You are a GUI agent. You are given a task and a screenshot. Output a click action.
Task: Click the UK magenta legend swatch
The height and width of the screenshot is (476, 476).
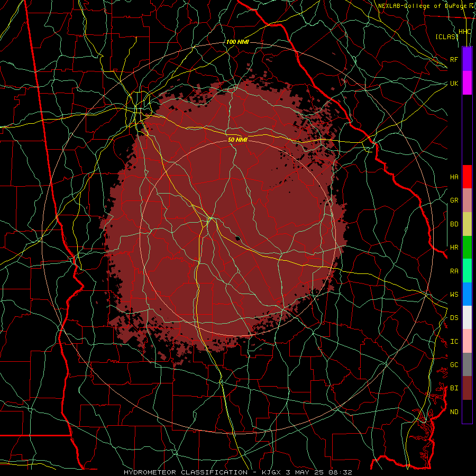pos(467,83)
